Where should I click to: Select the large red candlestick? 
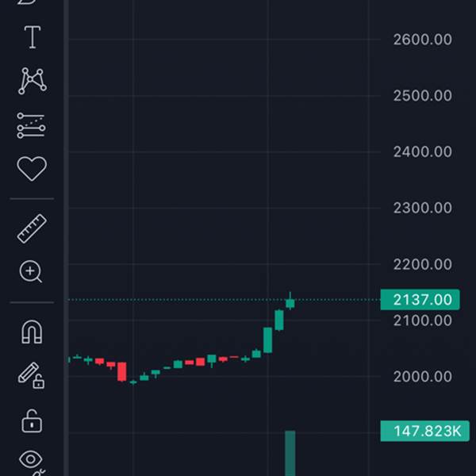tap(121, 371)
